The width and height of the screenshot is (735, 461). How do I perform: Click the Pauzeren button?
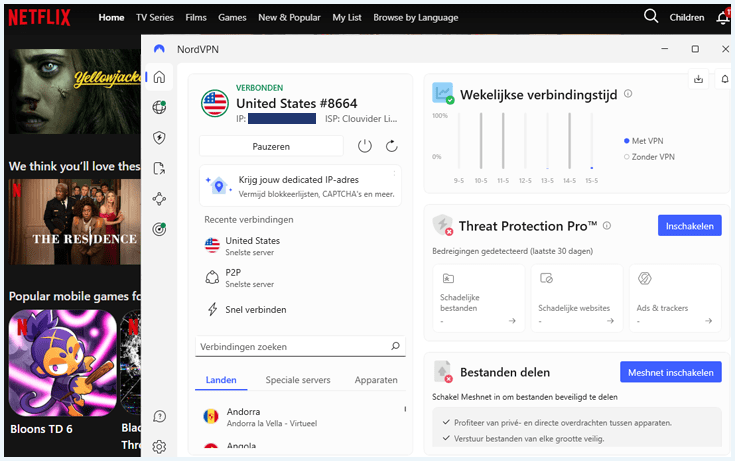pyautogui.click(x=271, y=146)
